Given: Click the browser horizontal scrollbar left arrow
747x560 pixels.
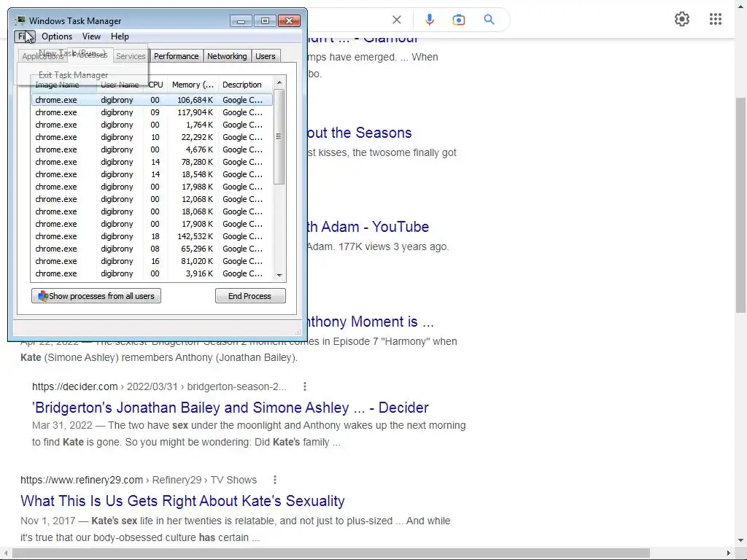Looking at the screenshot, I should click(6, 553).
